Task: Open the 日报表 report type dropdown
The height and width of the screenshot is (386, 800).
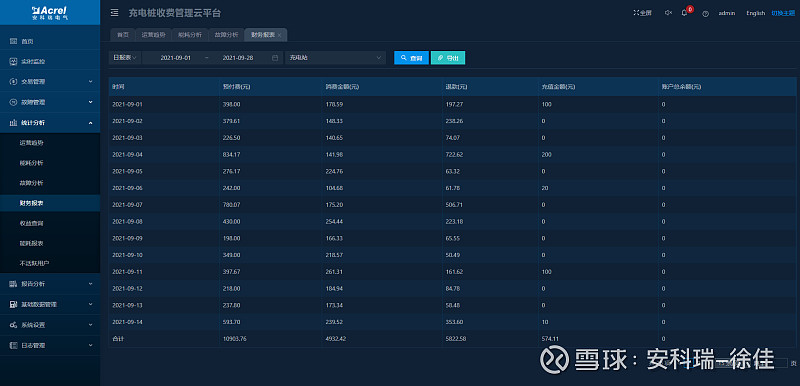Action: point(125,58)
